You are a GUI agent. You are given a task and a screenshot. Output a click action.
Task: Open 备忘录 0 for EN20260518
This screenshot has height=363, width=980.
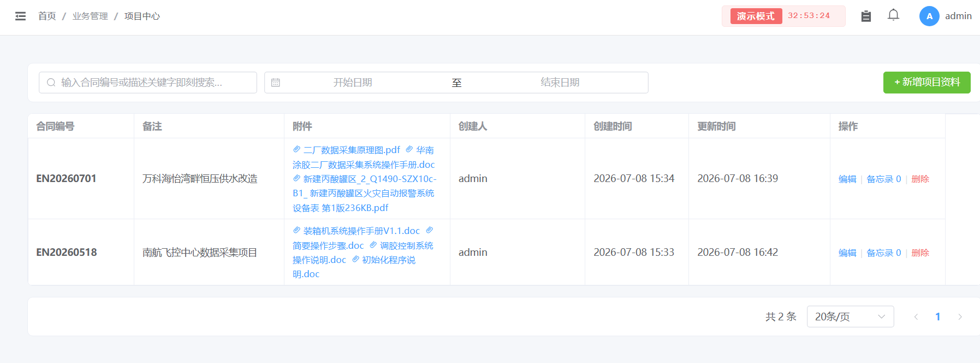tap(884, 253)
